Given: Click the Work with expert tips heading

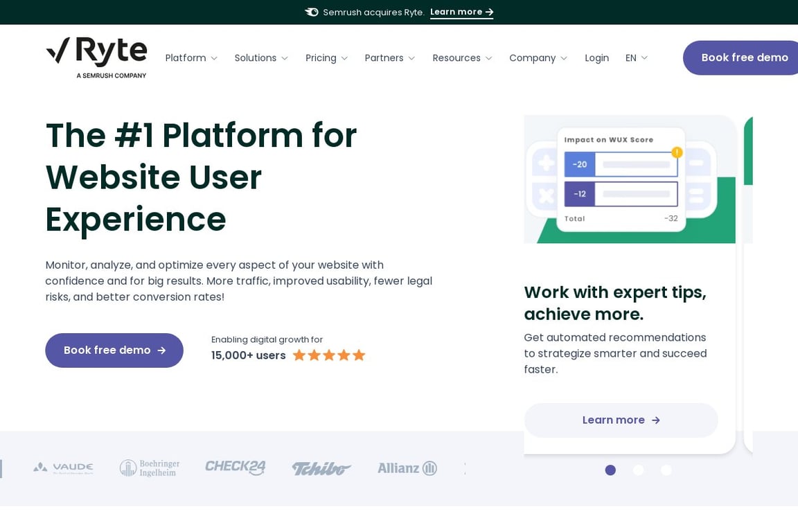Looking at the screenshot, I should coord(615,303).
